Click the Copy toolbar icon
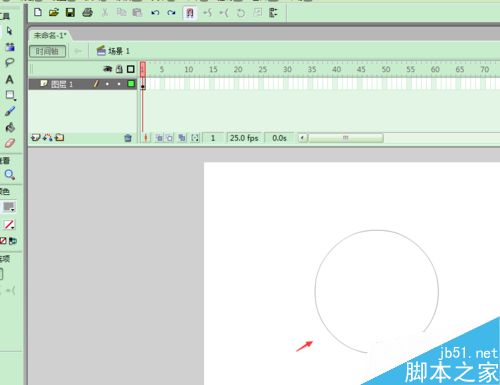The image size is (500, 385). [121, 13]
